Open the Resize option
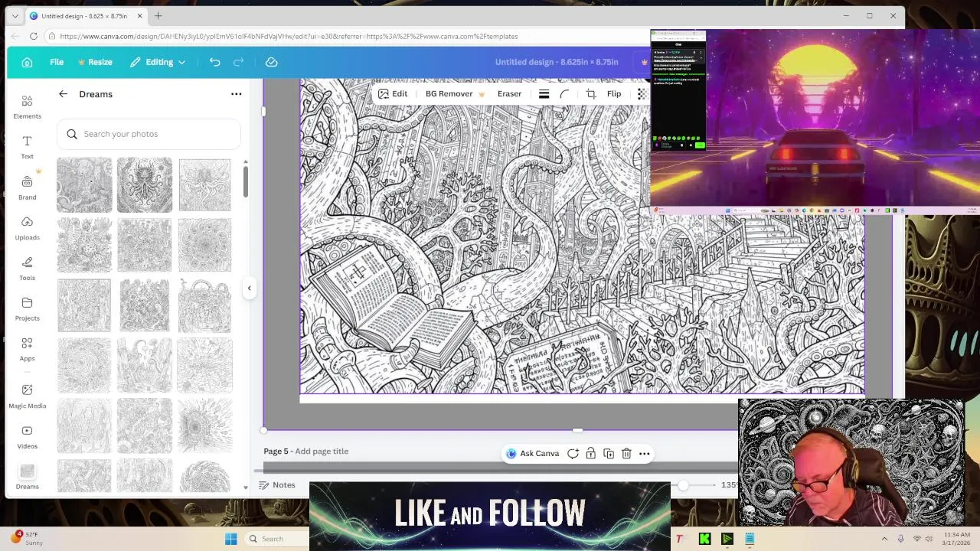The image size is (980, 551). (95, 62)
